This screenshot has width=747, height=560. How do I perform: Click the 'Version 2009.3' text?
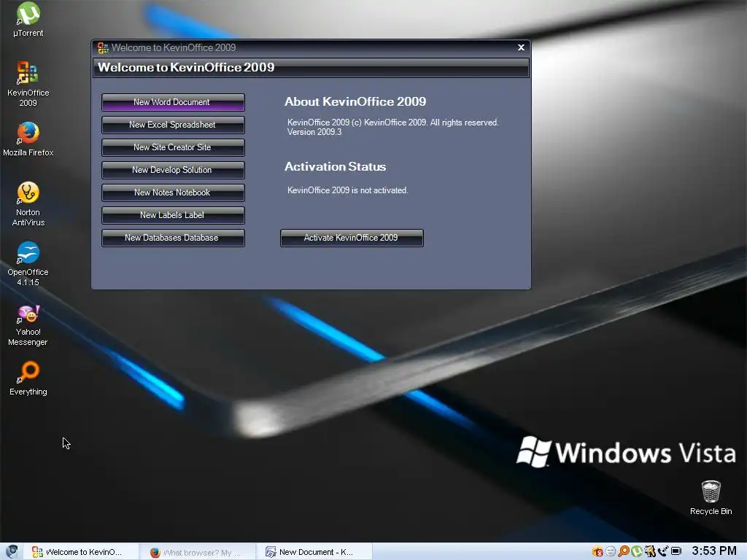314,132
